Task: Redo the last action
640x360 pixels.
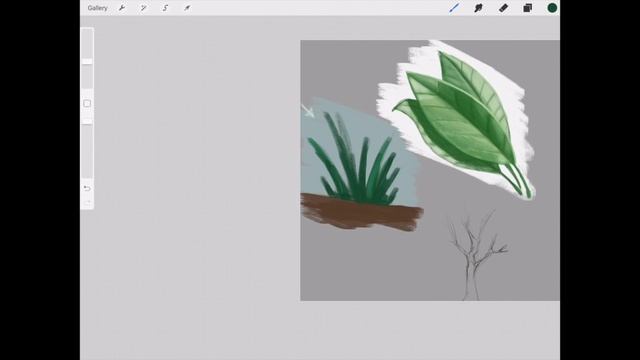Action: [87, 203]
